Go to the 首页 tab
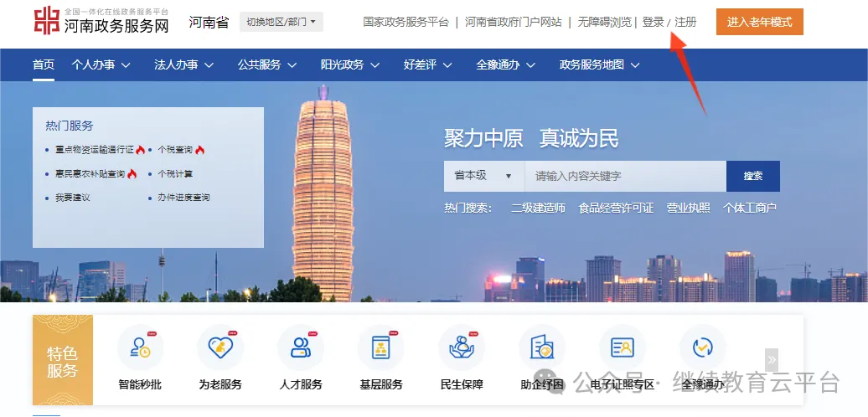 click(44, 64)
